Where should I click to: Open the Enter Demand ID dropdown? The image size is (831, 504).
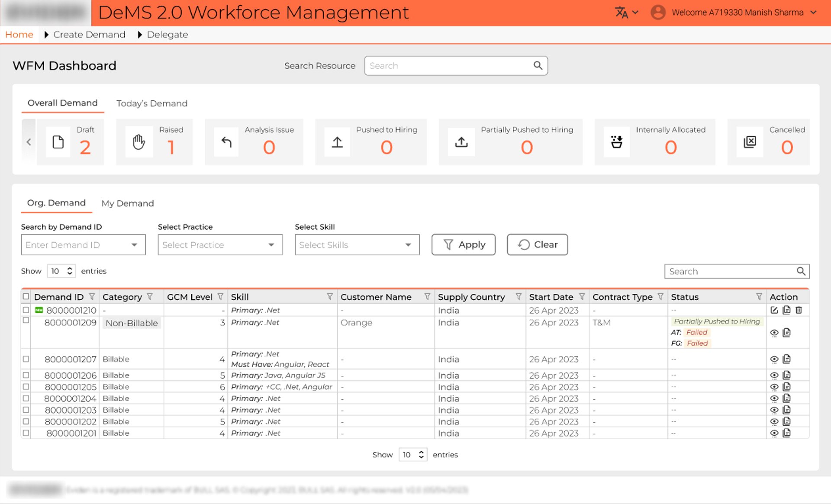tap(83, 245)
